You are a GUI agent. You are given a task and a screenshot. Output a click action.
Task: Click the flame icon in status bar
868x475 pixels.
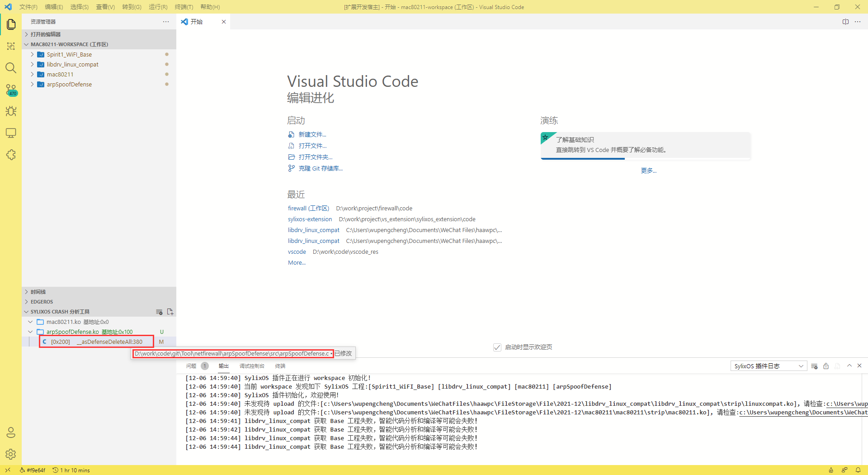point(831,470)
